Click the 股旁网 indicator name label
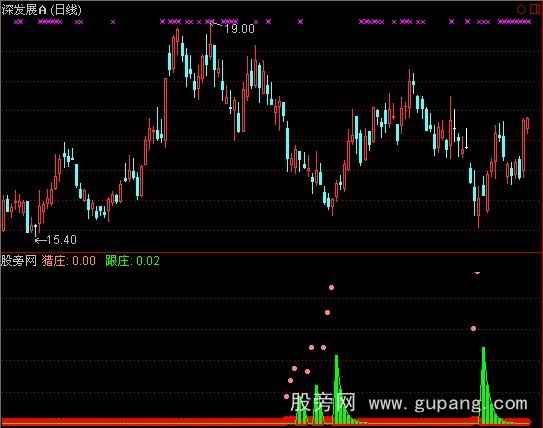The width and height of the screenshot is (543, 428). [19, 261]
